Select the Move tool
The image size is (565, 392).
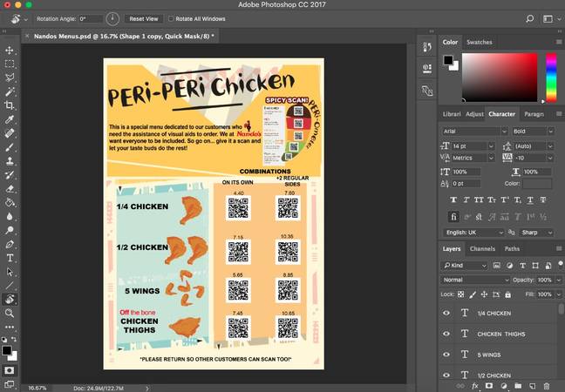pyautogui.click(x=10, y=50)
